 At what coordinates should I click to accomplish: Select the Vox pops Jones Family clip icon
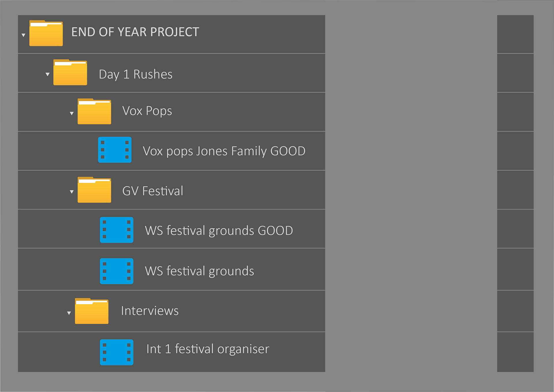(x=115, y=150)
